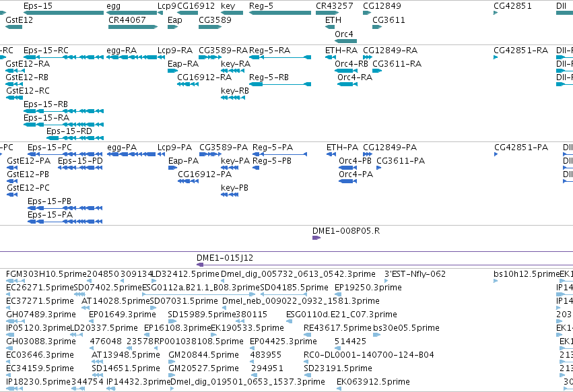Click the CG42851 gene label

512,6
